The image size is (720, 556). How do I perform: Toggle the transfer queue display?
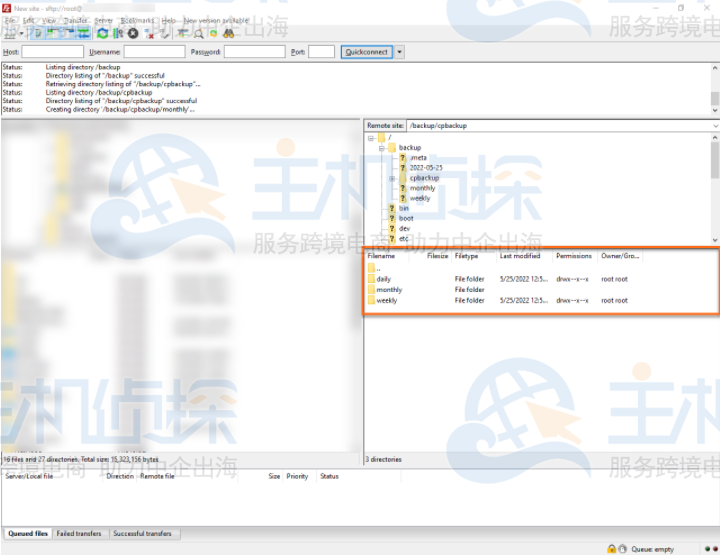(83, 34)
